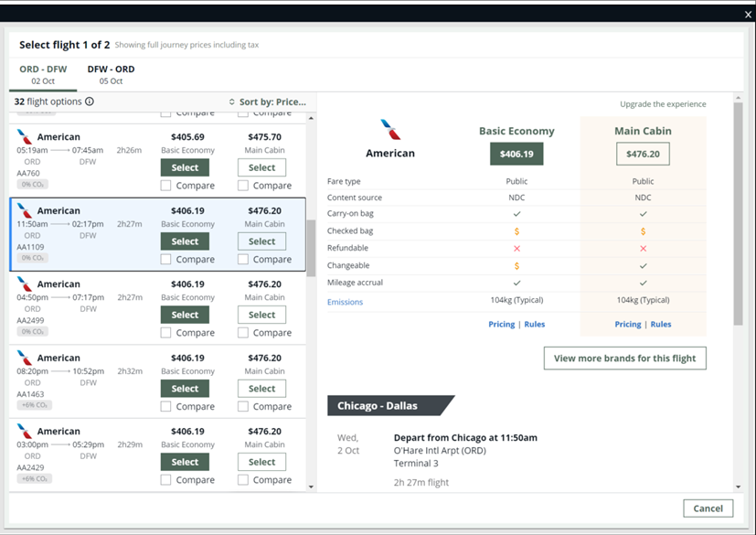The width and height of the screenshot is (756, 535).
Task: Open the Emissions link
Action: click(x=345, y=302)
